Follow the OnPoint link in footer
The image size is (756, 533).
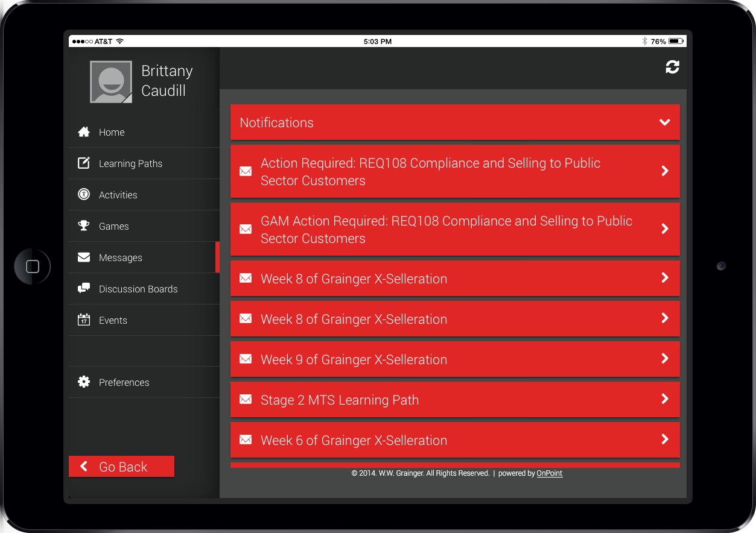pyautogui.click(x=549, y=473)
